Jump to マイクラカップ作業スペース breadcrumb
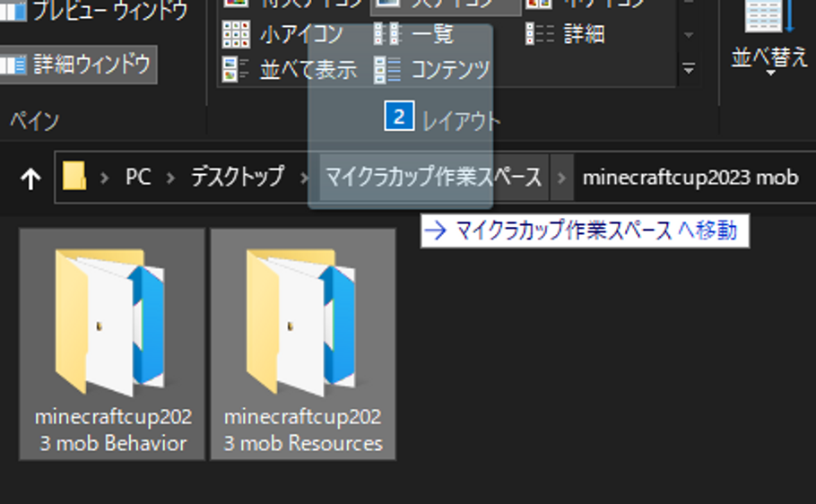816x504 pixels. (433, 178)
